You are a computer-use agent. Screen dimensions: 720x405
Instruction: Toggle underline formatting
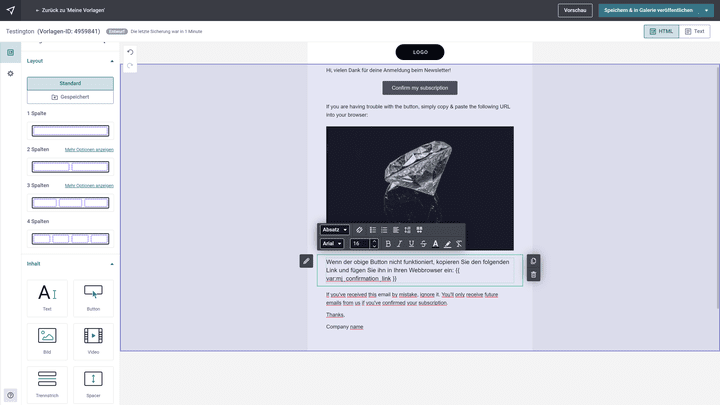coord(411,244)
